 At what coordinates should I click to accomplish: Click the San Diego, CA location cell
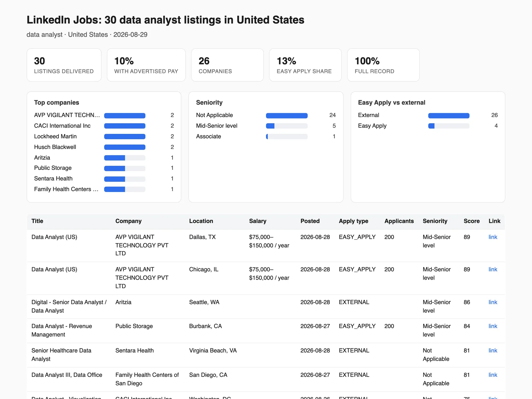208,375
